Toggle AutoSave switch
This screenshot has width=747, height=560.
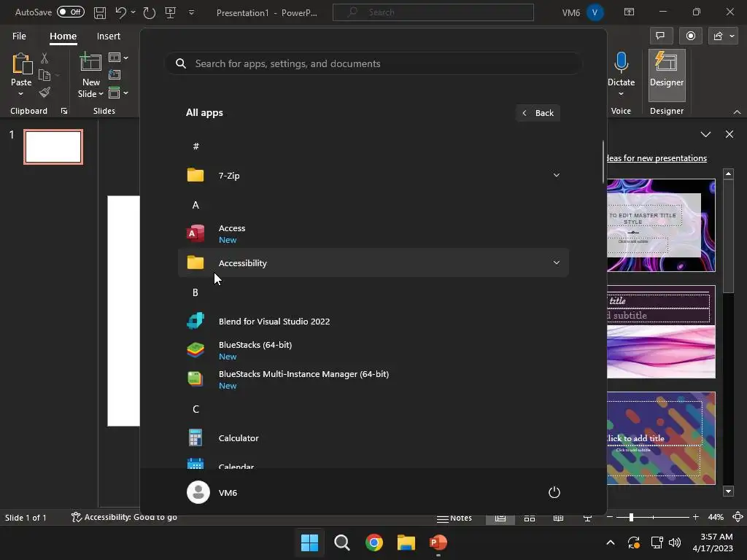[71, 12]
